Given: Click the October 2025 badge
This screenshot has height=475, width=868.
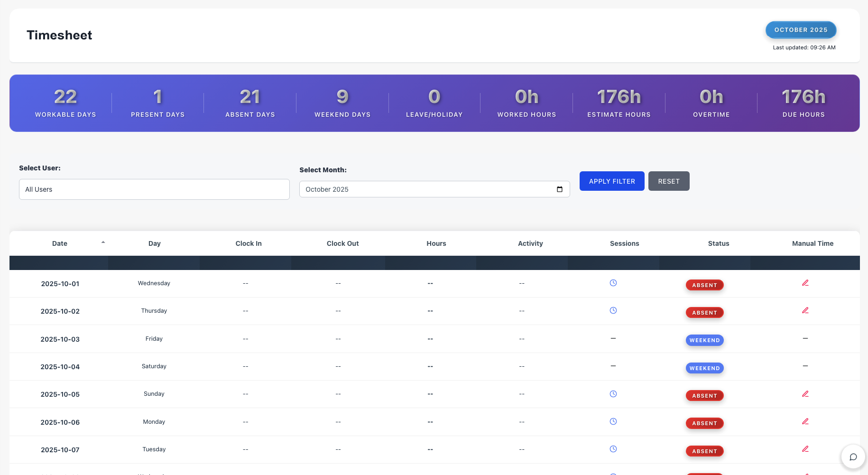Looking at the screenshot, I should pyautogui.click(x=800, y=30).
